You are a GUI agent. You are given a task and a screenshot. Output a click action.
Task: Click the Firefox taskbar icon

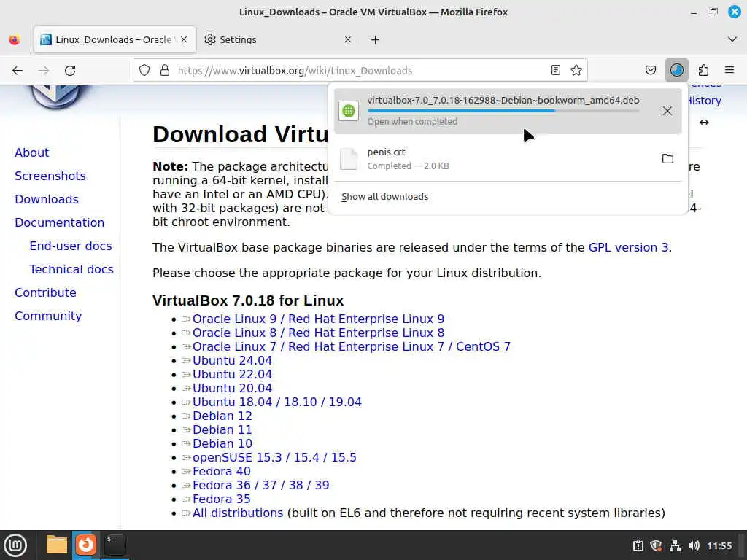pyautogui.click(x=86, y=545)
